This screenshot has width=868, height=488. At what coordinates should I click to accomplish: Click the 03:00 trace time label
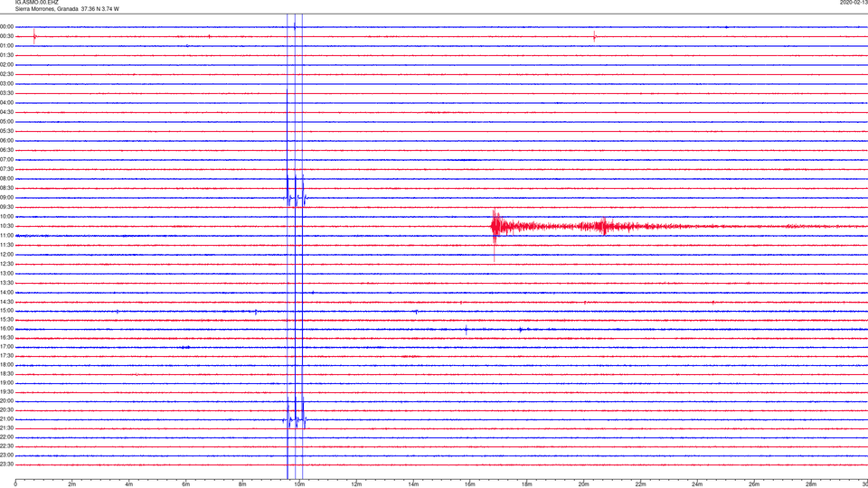(x=7, y=83)
